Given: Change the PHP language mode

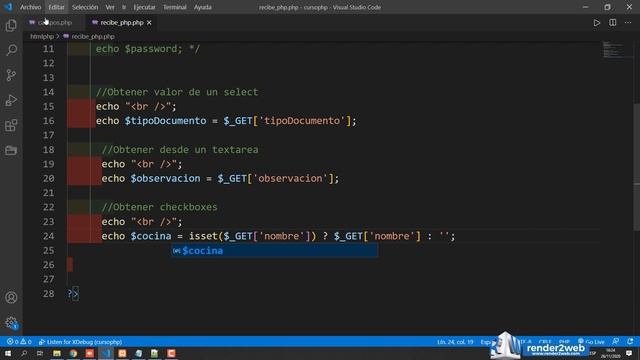Looking at the screenshot, I should (564, 342).
